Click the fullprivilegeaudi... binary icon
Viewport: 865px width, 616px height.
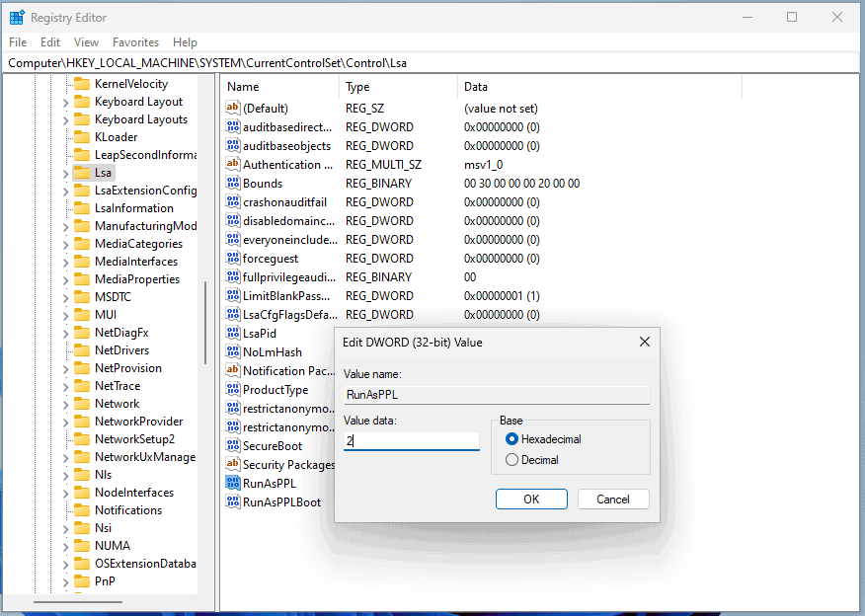coord(233,276)
